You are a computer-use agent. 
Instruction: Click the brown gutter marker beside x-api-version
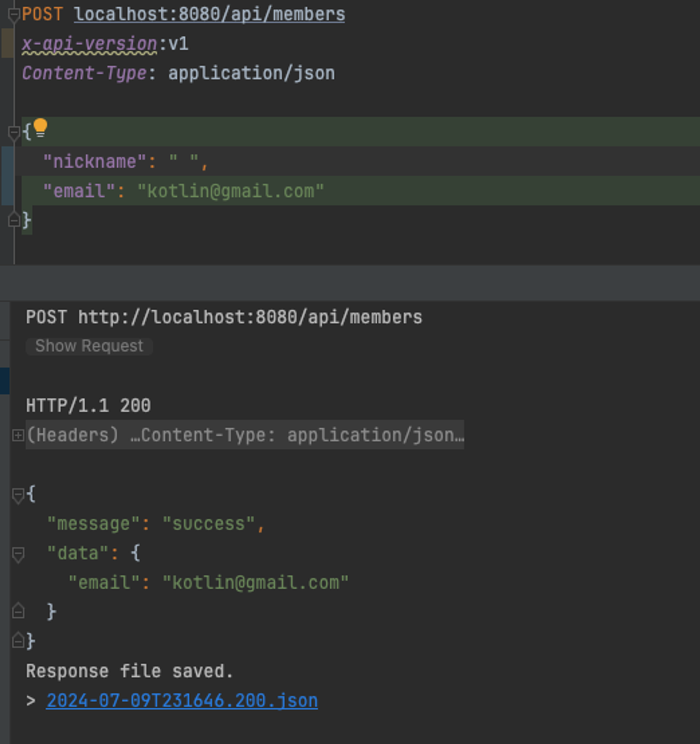[7, 43]
